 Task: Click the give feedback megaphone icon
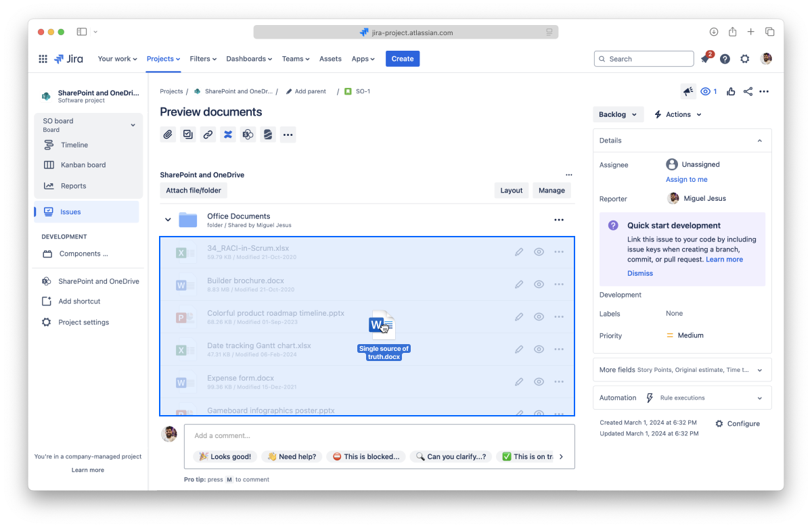pyautogui.click(x=688, y=92)
